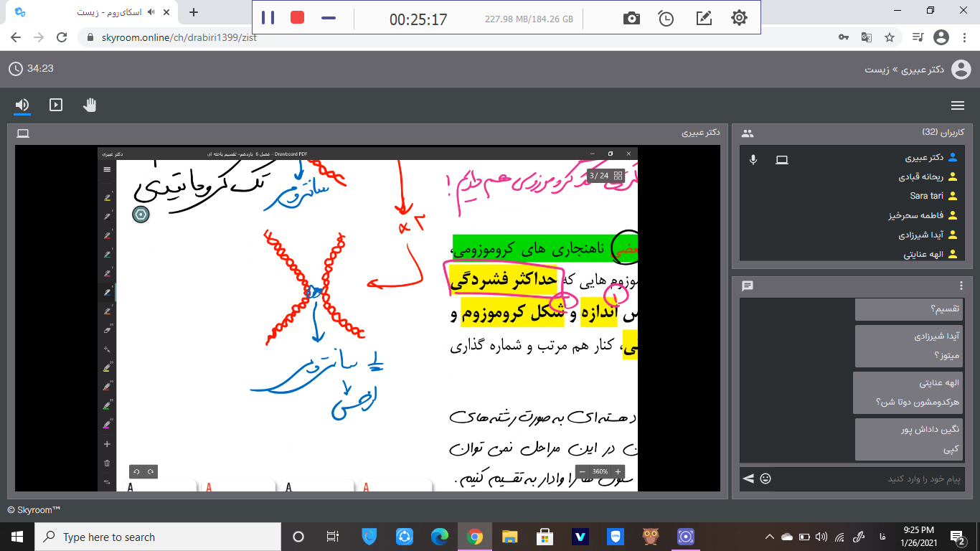Open the video playback panel icon
This screenshot has height=551, width=980.
(x=56, y=105)
